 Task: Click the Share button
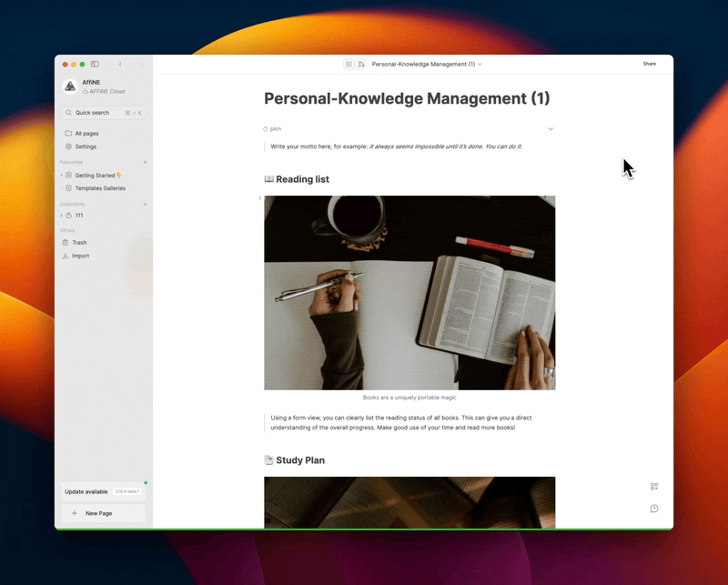(x=649, y=64)
